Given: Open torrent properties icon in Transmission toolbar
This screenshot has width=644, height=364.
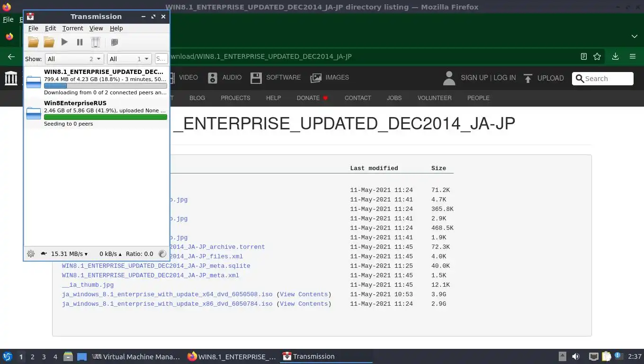Looking at the screenshot, I should (x=114, y=42).
